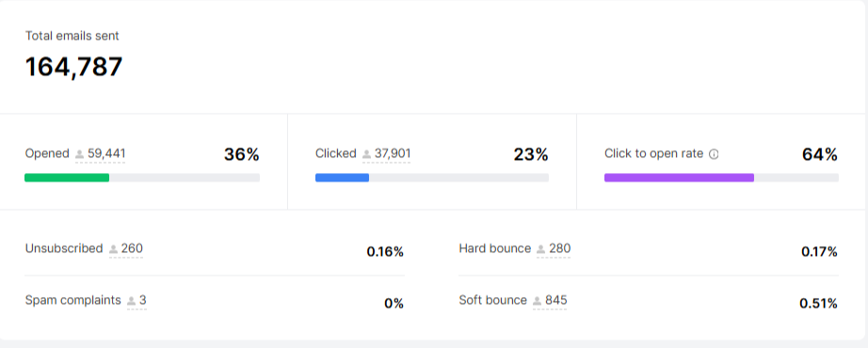Click the 164,787 total emails sent figure
The width and height of the screenshot is (868, 348).
tap(73, 67)
